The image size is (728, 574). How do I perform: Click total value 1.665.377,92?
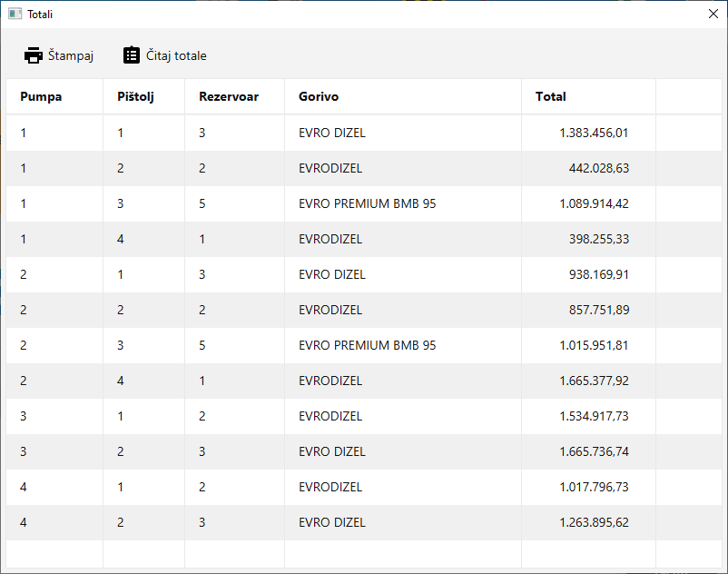pyautogui.click(x=594, y=381)
